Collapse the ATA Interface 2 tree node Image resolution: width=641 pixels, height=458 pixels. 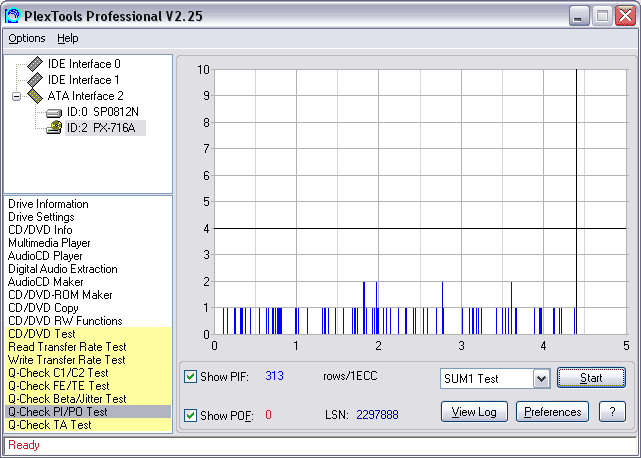click(16, 97)
